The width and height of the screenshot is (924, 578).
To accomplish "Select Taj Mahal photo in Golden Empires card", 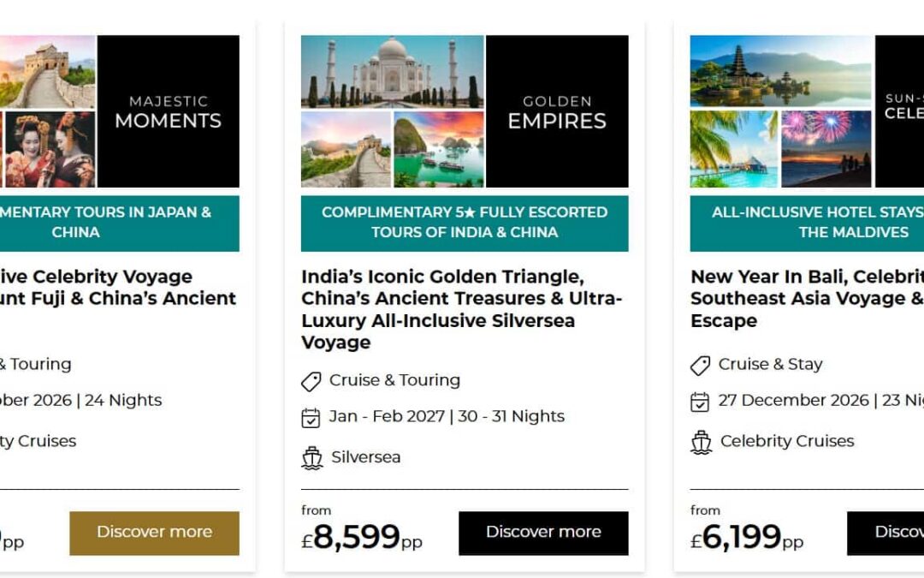I will (392, 71).
